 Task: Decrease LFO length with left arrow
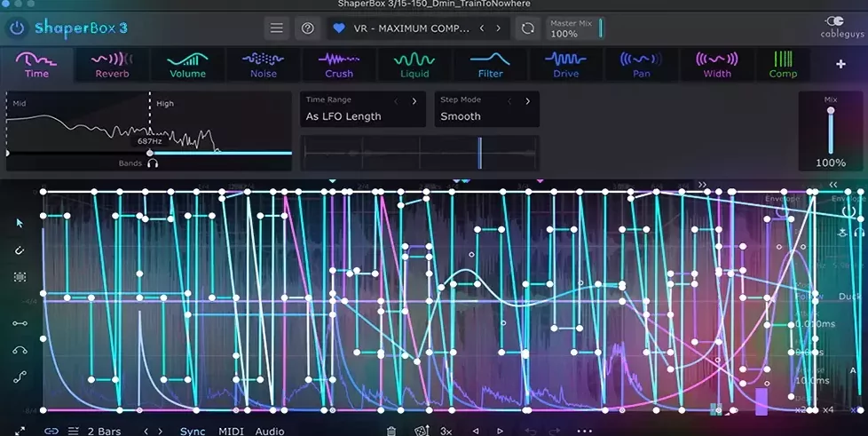[146, 431]
